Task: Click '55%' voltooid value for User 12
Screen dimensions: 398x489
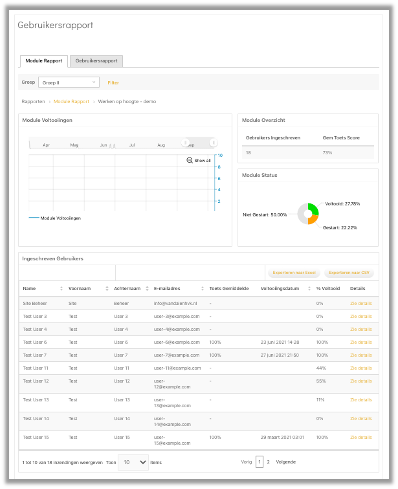Action: pyautogui.click(x=321, y=381)
